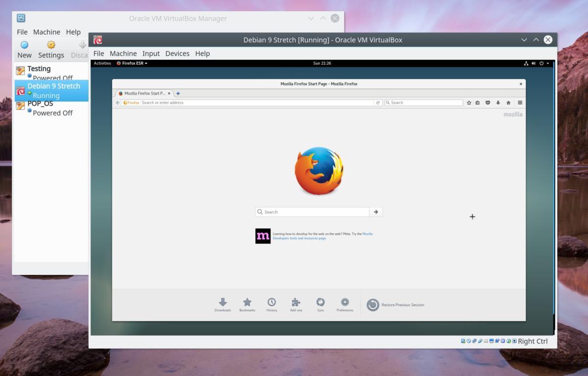Viewport: 588px width, 376px height.
Task: Click Preferences shortcut on start page
Action: pos(345,304)
